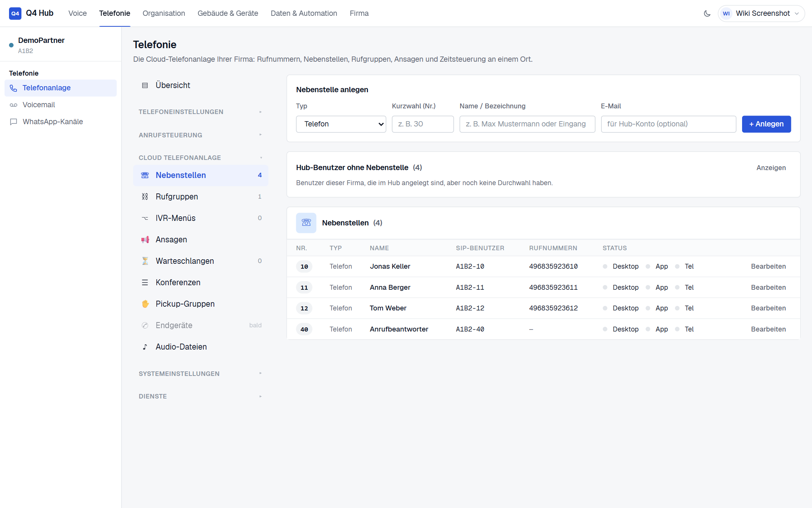This screenshot has width=812, height=508.
Task: Click the Warteschlangen hourglass icon
Action: (145, 261)
